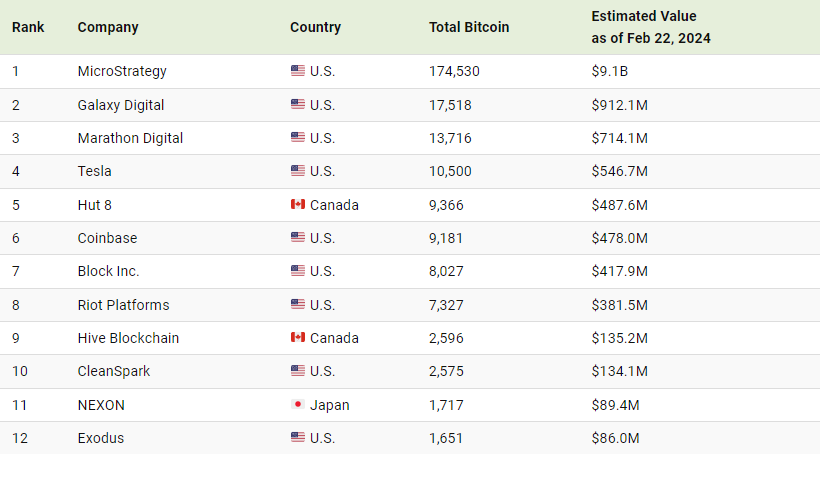Click the Canada flag beside Hive Blockchain

click(x=297, y=338)
